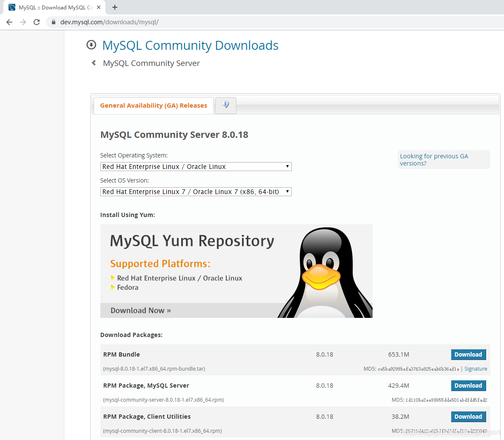Open a new tab with the plus icon
The width and height of the screenshot is (504, 440).
tap(115, 7)
